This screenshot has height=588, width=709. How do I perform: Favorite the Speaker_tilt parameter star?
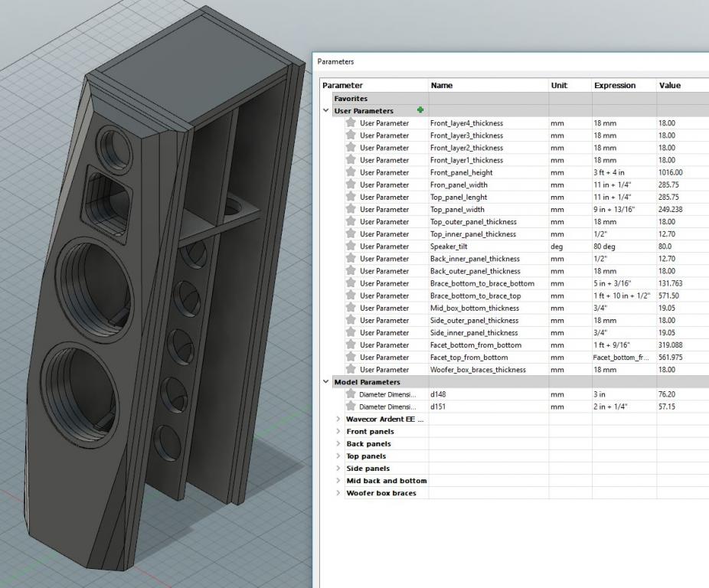(351, 245)
